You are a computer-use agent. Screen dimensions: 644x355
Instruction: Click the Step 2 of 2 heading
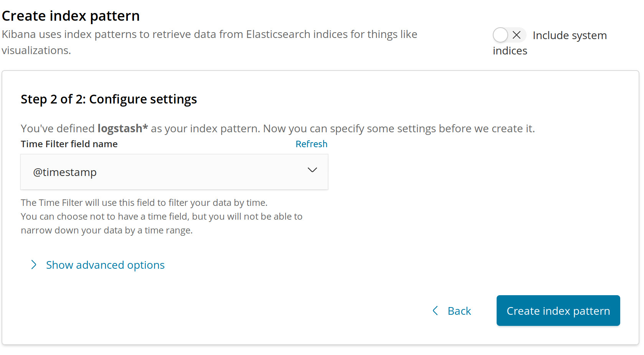pyautogui.click(x=109, y=99)
